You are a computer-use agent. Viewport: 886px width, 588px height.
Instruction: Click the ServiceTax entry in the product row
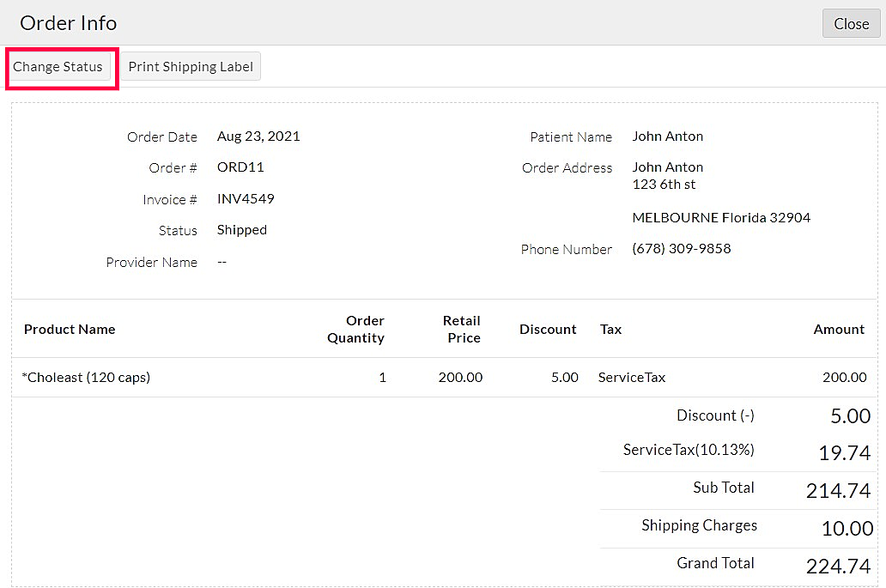click(632, 378)
